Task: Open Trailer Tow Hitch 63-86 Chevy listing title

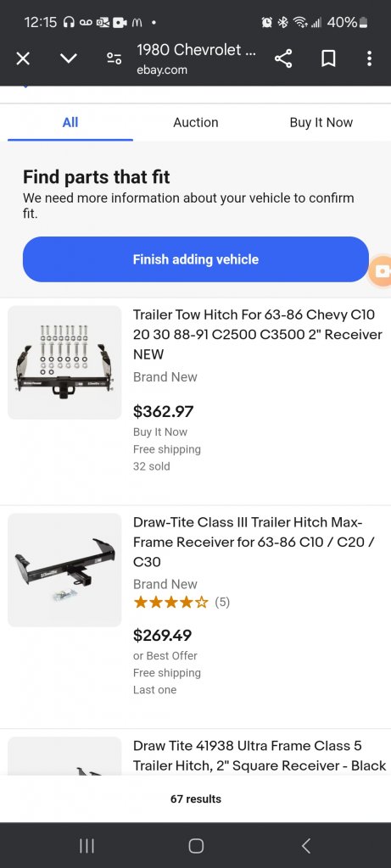Action: point(258,334)
